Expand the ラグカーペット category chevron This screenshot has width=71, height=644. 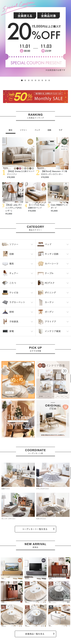pos(32,302)
